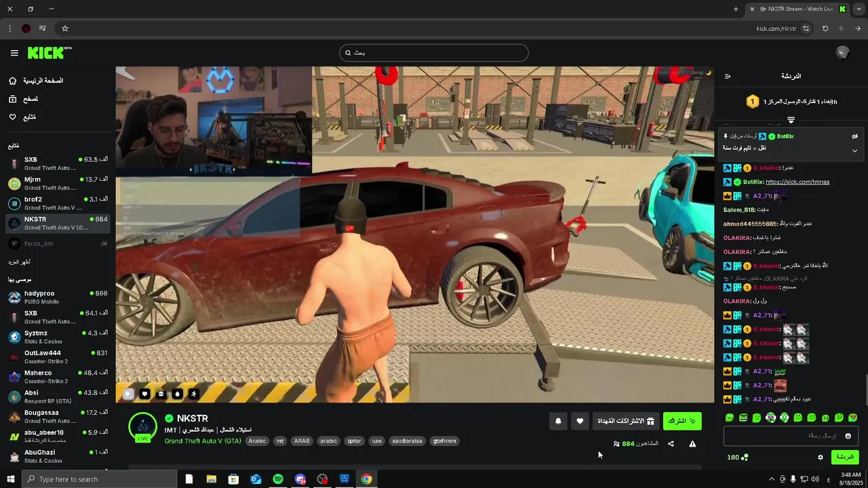
Task: Open OutLaw444 recommended channel
Action: coord(58,357)
